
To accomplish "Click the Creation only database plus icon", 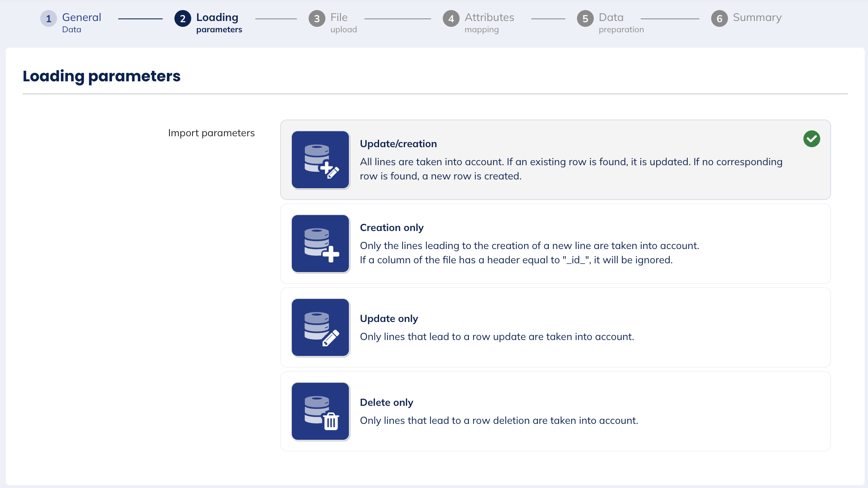I will [320, 244].
